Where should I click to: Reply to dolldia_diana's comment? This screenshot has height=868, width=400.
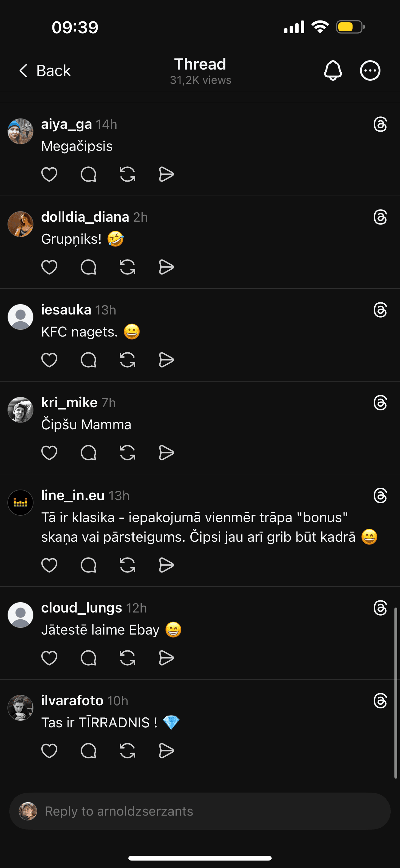coord(88,267)
